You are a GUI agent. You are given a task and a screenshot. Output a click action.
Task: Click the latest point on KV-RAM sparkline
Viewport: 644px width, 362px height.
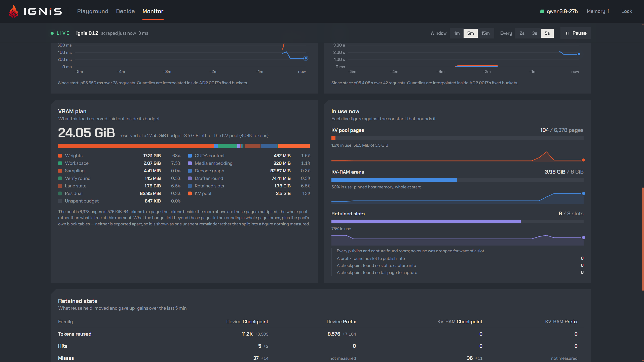click(x=583, y=193)
